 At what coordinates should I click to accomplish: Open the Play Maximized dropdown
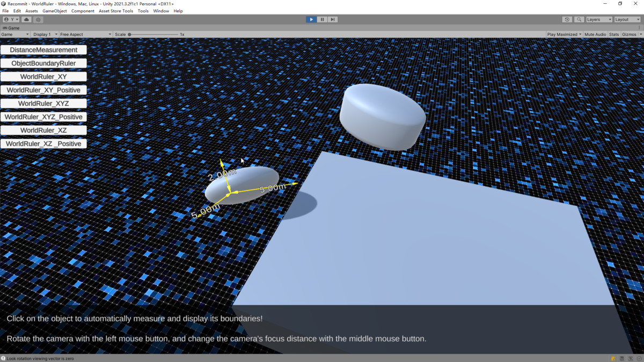[x=564, y=34]
